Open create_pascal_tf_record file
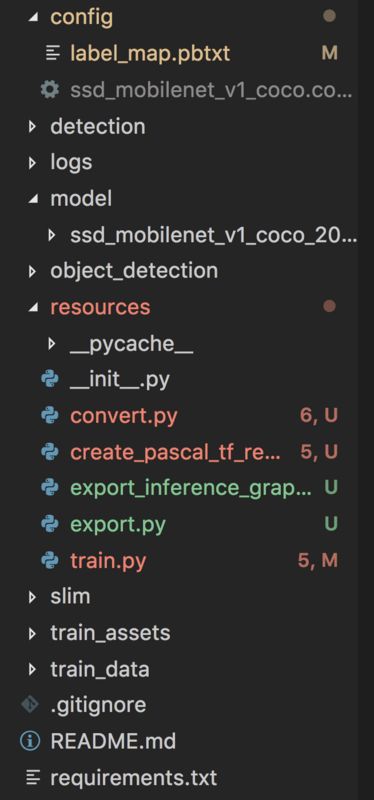The image size is (374, 800). [175, 452]
